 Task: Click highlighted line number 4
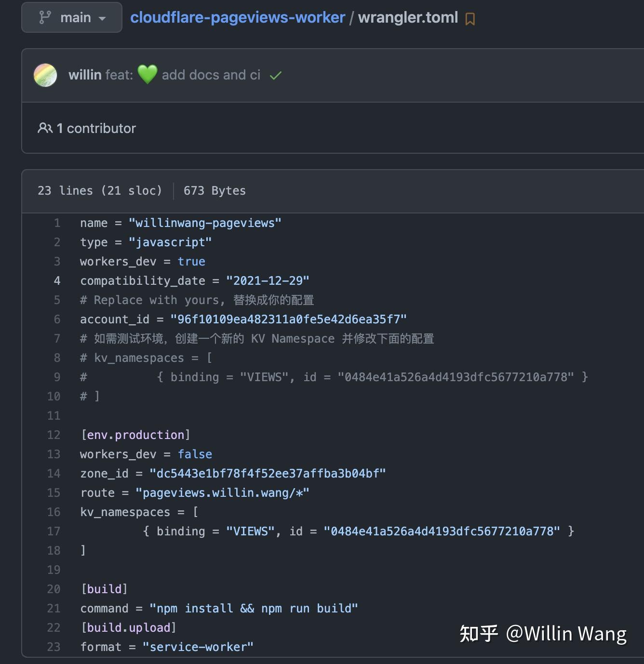pyautogui.click(x=57, y=280)
